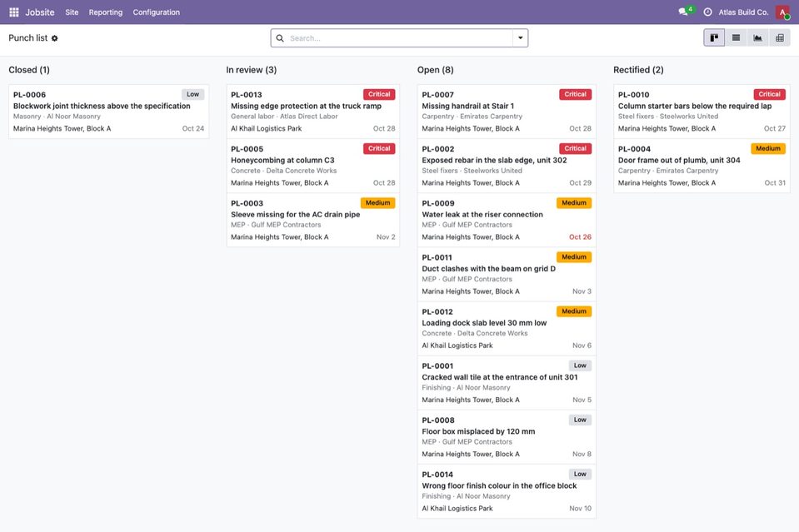Switch to Graph view
The height and width of the screenshot is (532, 799).
click(x=757, y=37)
